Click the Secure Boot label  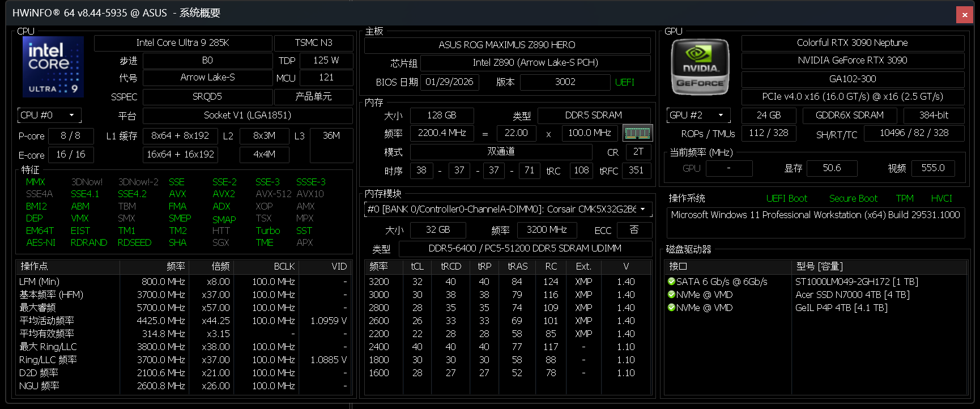(x=853, y=198)
